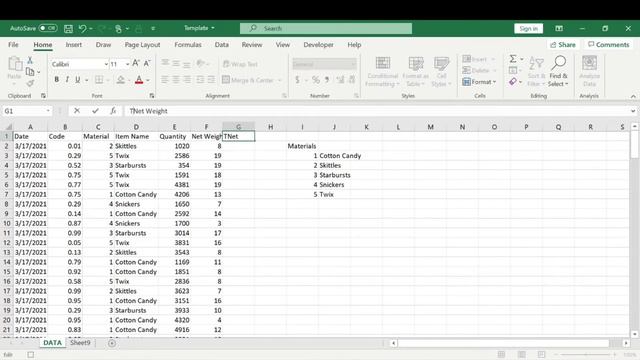The image size is (640, 360).
Task: Click the Share button
Action: tap(562, 44)
